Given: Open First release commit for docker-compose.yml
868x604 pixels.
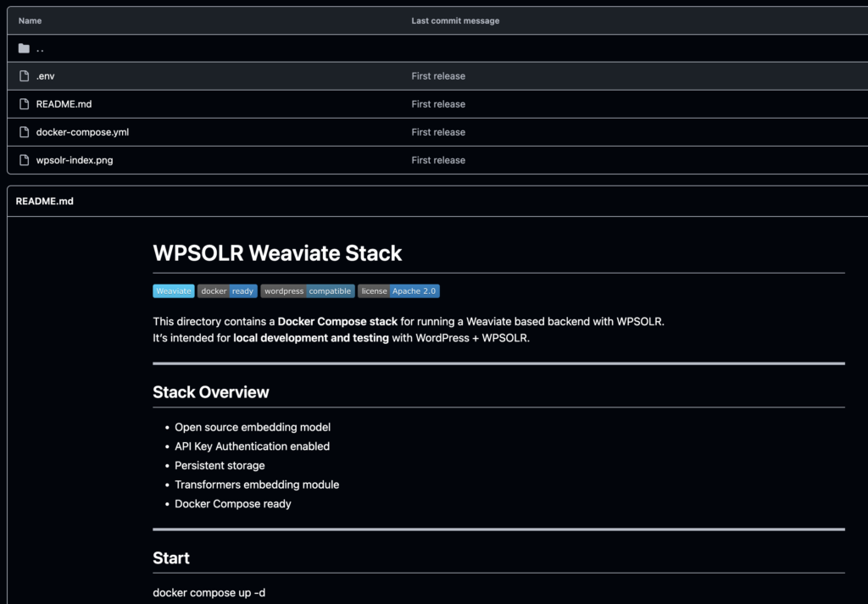Looking at the screenshot, I should click(438, 132).
